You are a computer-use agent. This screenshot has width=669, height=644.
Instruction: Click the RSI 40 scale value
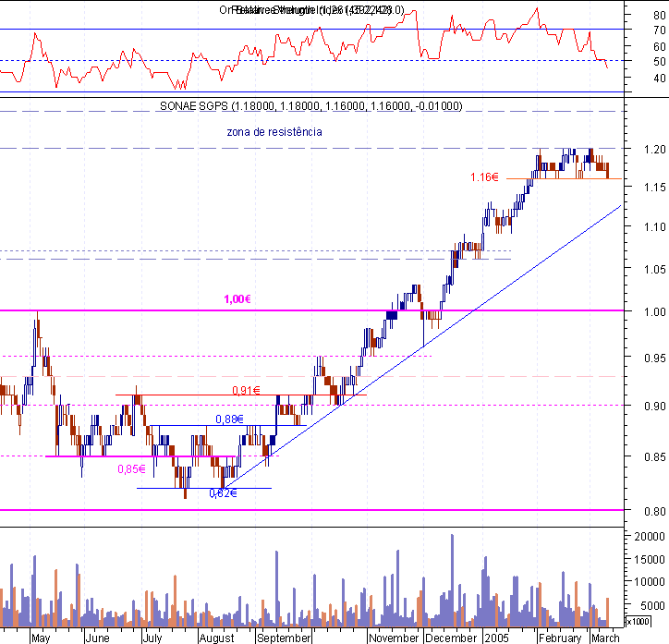pyautogui.click(x=660, y=78)
